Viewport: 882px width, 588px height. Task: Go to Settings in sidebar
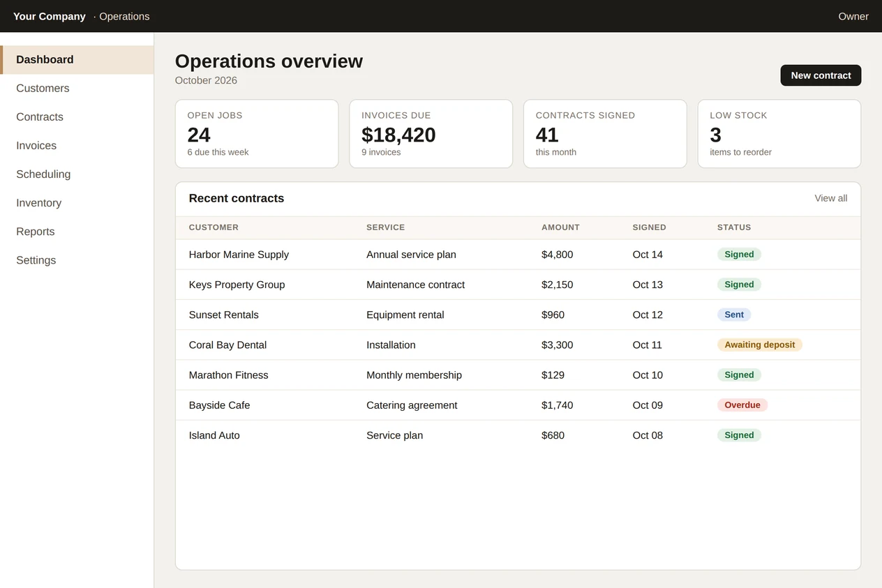pos(77,260)
